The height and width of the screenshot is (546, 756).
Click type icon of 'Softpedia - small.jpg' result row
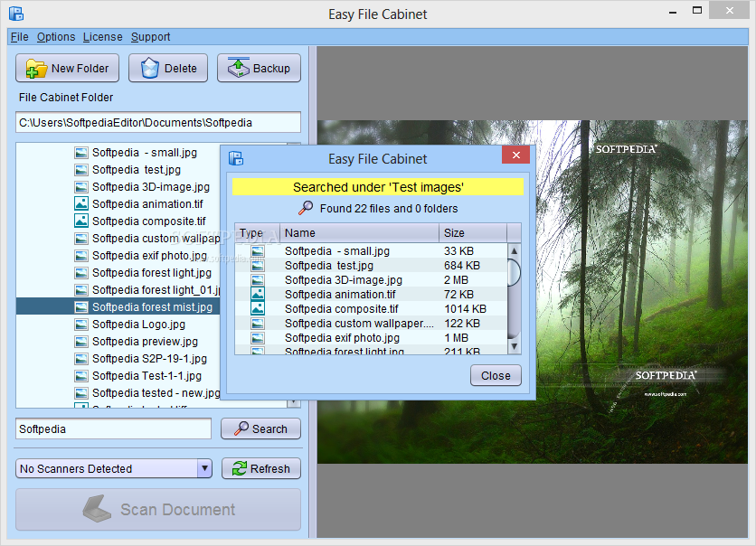click(258, 251)
